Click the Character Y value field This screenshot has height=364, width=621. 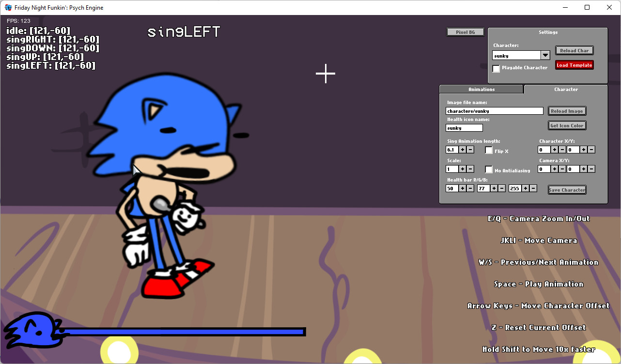(x=574, y=150)
